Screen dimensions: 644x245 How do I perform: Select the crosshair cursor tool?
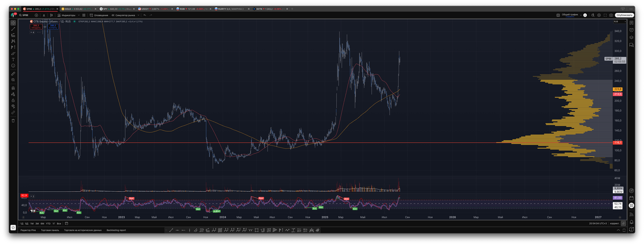pyautogui.click(x=13, y=23)
